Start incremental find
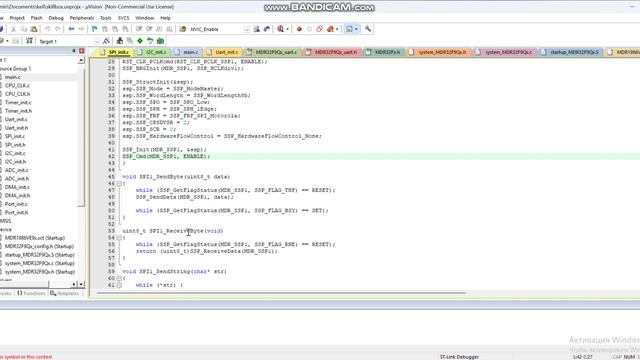The width and height of the screenshot is (640, 360). pos(267,29)
